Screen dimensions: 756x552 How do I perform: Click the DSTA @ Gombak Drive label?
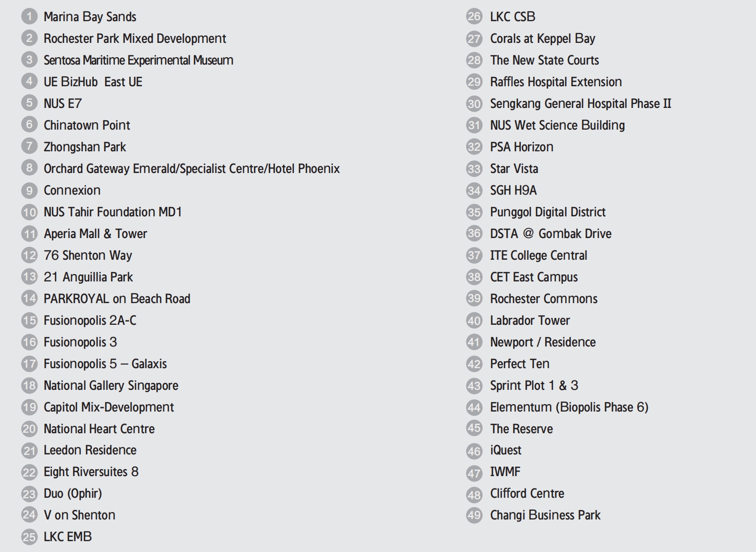(550, 234)
